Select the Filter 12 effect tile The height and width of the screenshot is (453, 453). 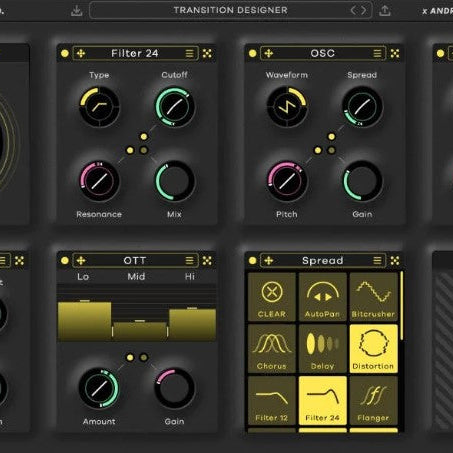point(272,401)
